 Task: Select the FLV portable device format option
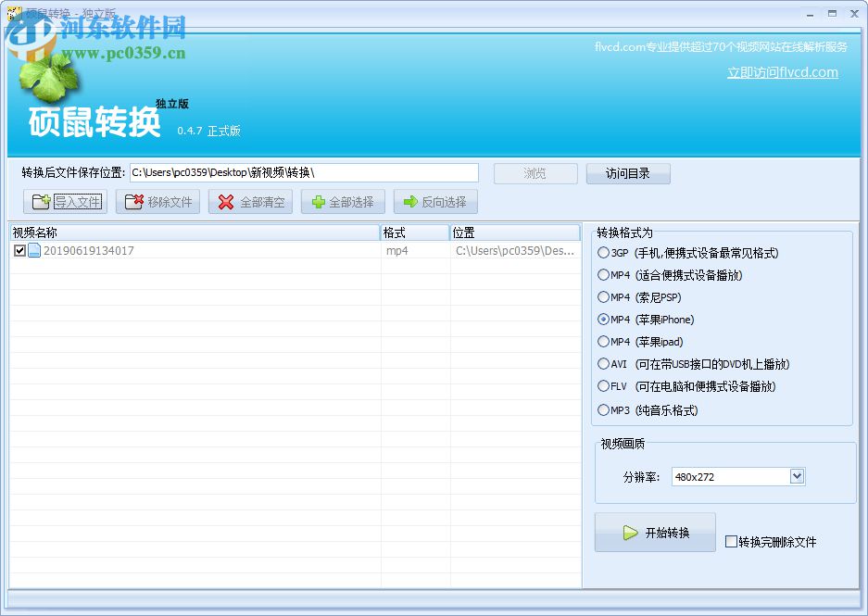click(x=603, y=387)
